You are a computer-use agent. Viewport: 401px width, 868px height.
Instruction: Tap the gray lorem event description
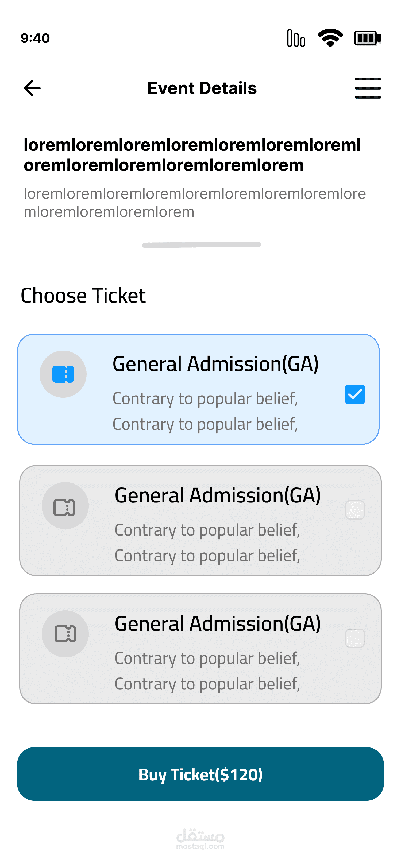[195, 203]
